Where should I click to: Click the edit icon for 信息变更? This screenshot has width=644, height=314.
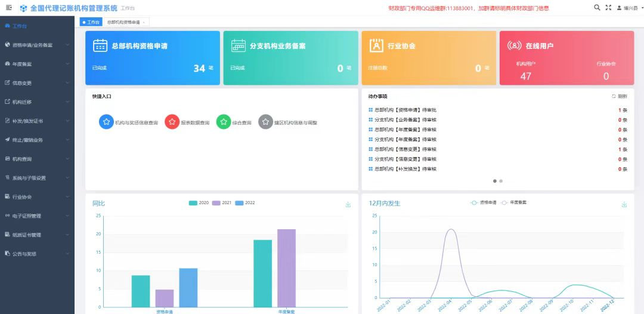tap(7, 82)
